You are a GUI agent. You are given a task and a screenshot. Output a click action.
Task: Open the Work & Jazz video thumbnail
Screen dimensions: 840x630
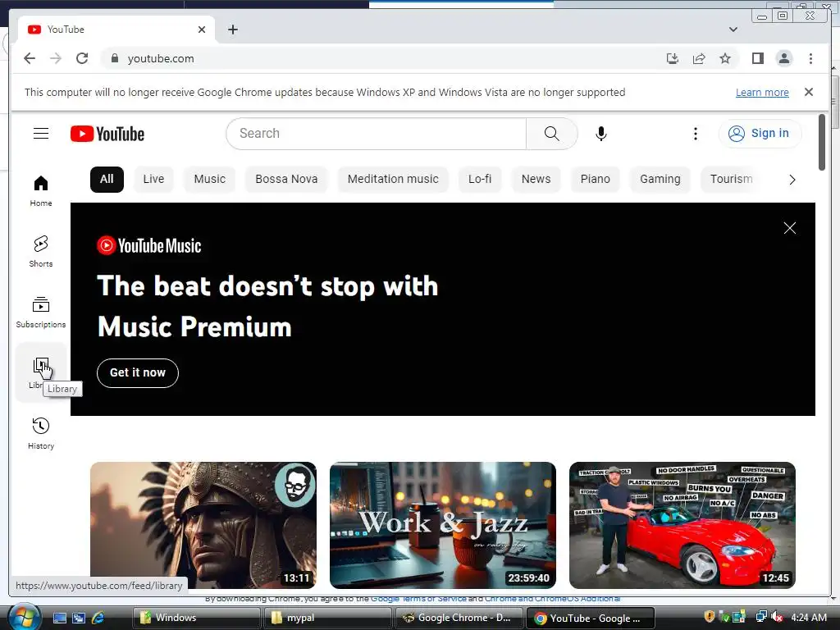click(442, 525)
